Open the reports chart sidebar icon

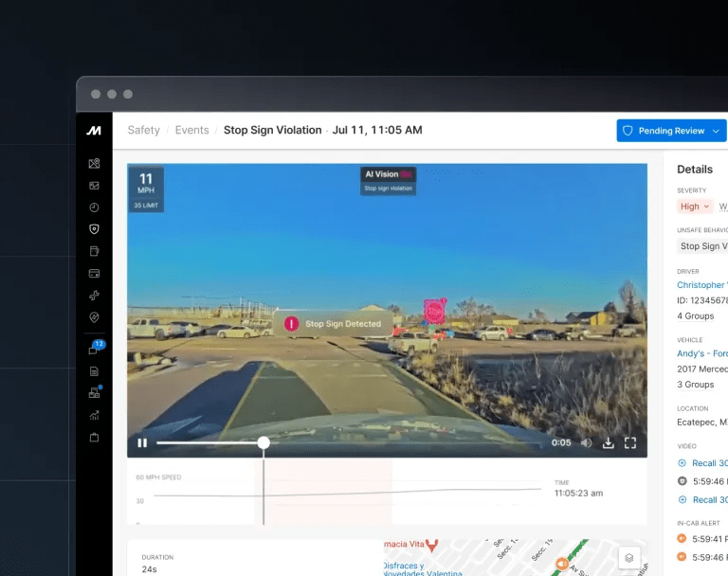tap(94, 415)
